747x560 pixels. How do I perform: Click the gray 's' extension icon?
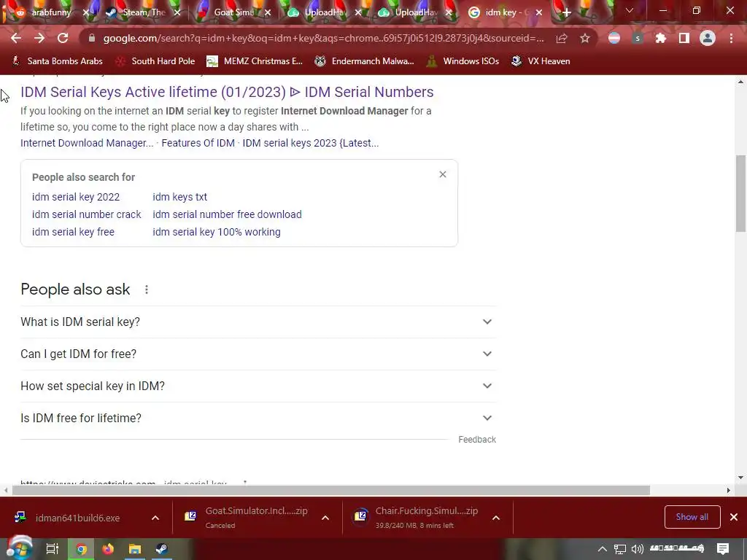pyautogui.click(x=638, y=38)
